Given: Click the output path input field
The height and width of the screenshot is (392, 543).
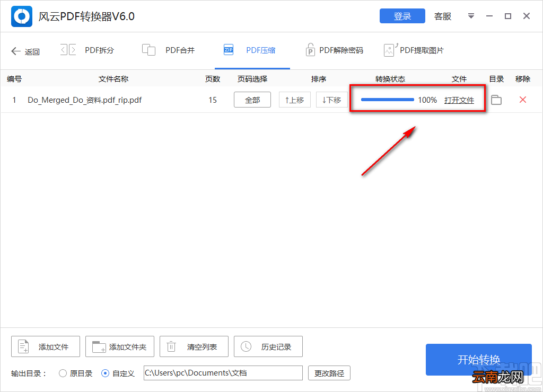Looking at the screenshot, I should pyautogui.click(x=223, y=373).
